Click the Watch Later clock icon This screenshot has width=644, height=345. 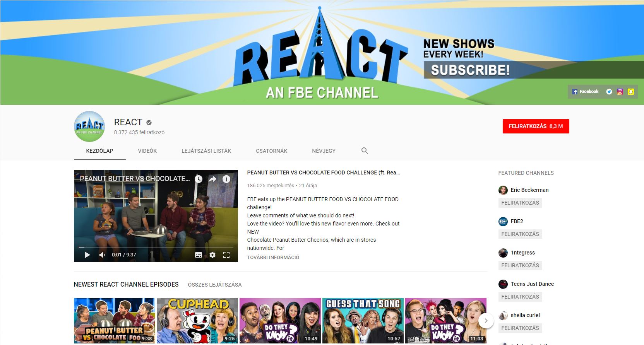pos(199,179)
